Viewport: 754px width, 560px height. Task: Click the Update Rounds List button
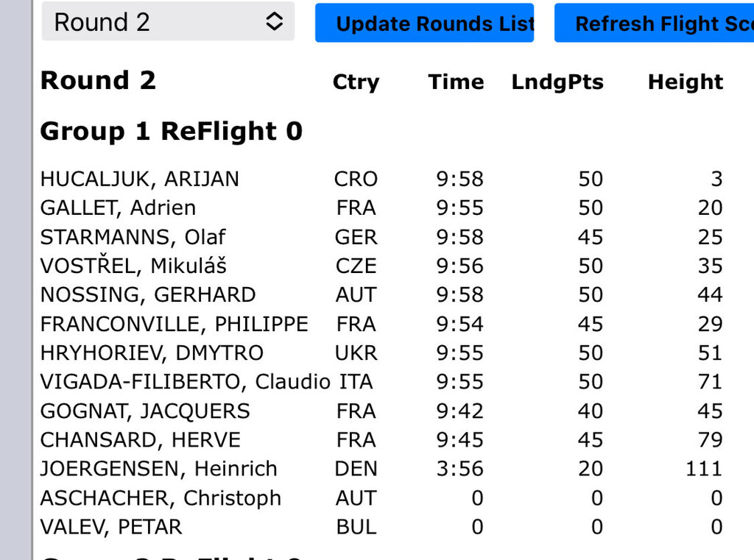tap(424, 24)
